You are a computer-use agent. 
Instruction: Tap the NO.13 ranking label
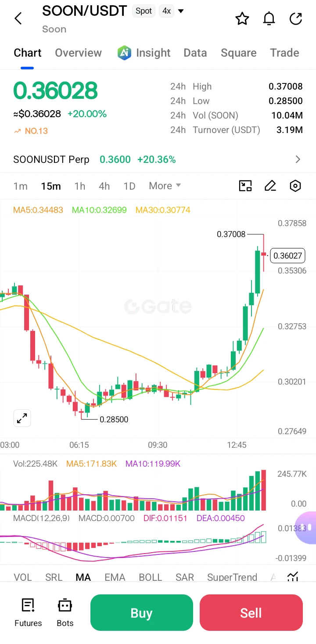[x=36, y=131]
